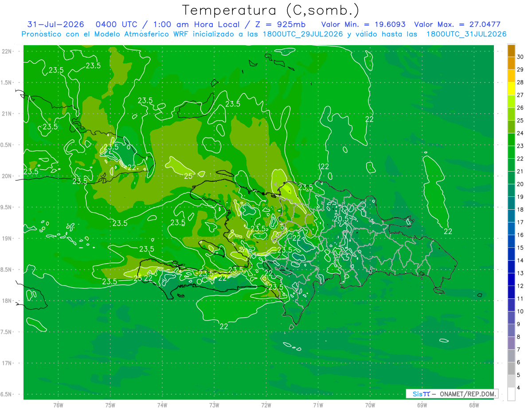Pick the legend color band between 23 and 24
Image resolution: width=532 pixels, height=411 pixels.
point(511,139)
